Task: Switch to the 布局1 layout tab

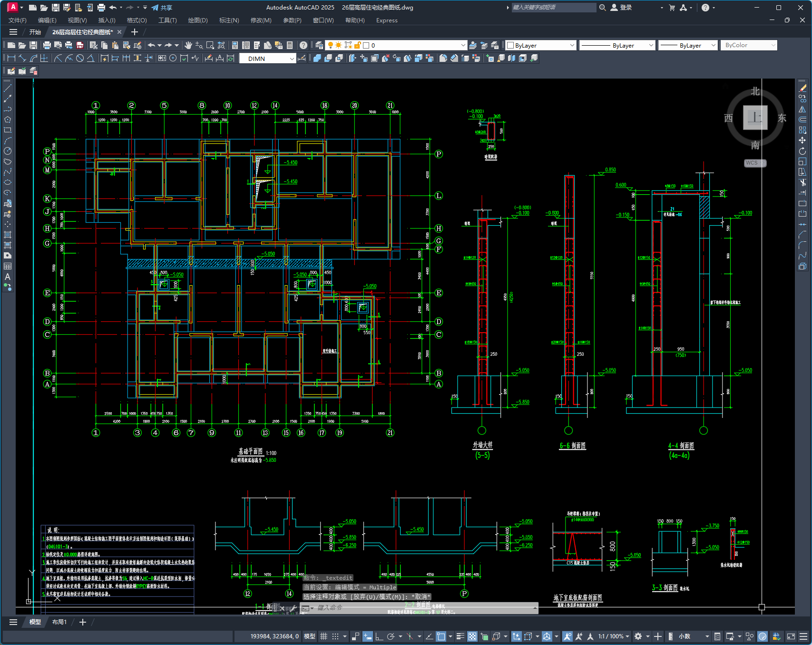Action: [59, 622]
